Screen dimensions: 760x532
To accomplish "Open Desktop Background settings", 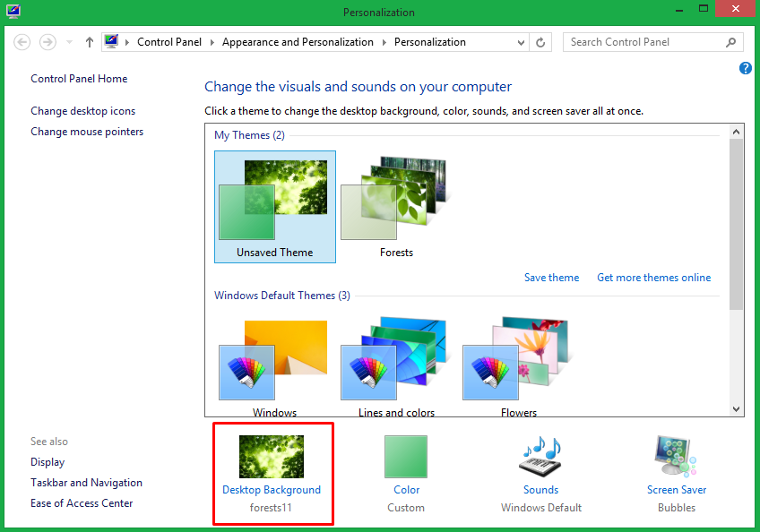I will click(272, 457).
